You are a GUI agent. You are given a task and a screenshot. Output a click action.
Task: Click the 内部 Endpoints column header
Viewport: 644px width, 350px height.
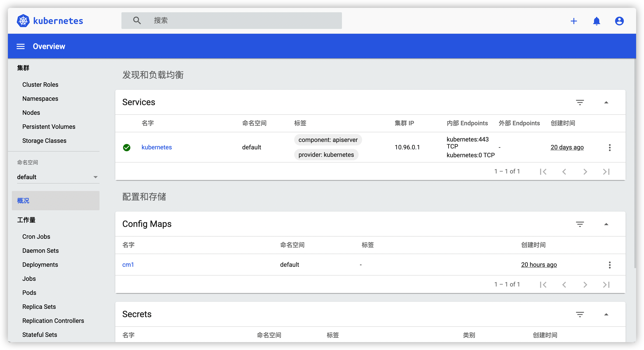[467, 123]
